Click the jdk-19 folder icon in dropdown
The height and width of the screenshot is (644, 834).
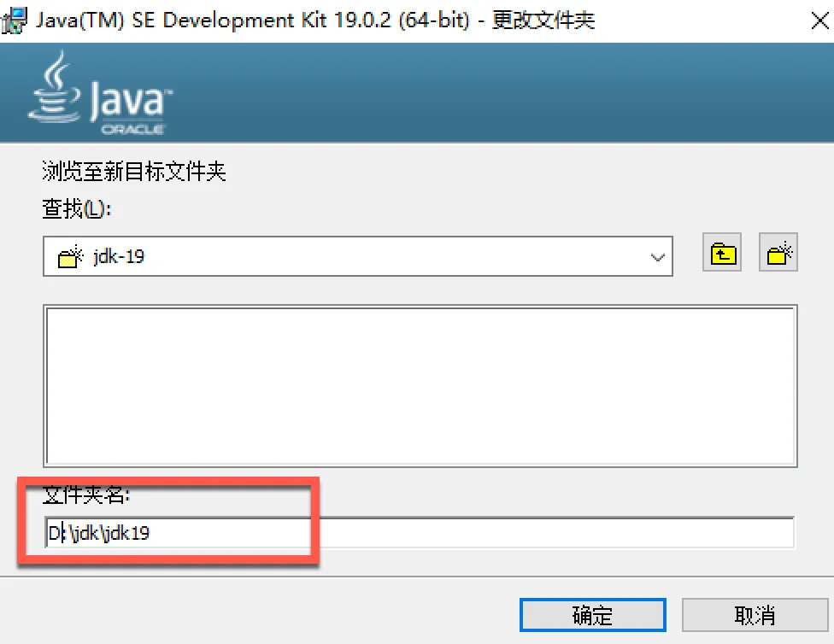[70, 257]
